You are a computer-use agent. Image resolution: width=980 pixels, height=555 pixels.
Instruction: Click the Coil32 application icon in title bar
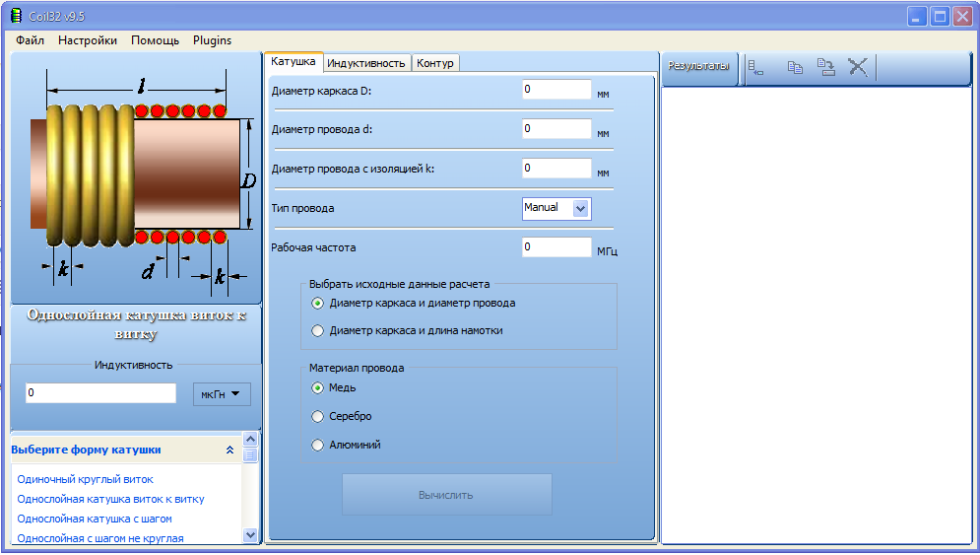click(16, 16)
